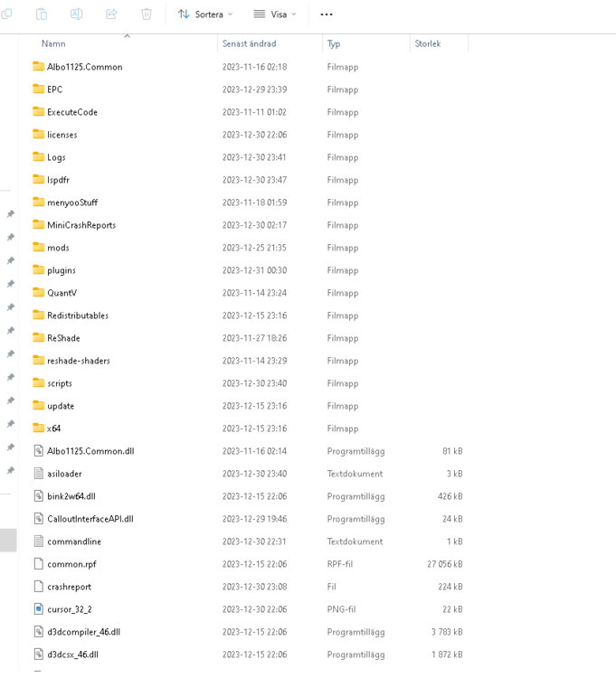The height and width of the screenshot is (678, 616).
Task: Open the Visa view dropdown
Action: 275,14
